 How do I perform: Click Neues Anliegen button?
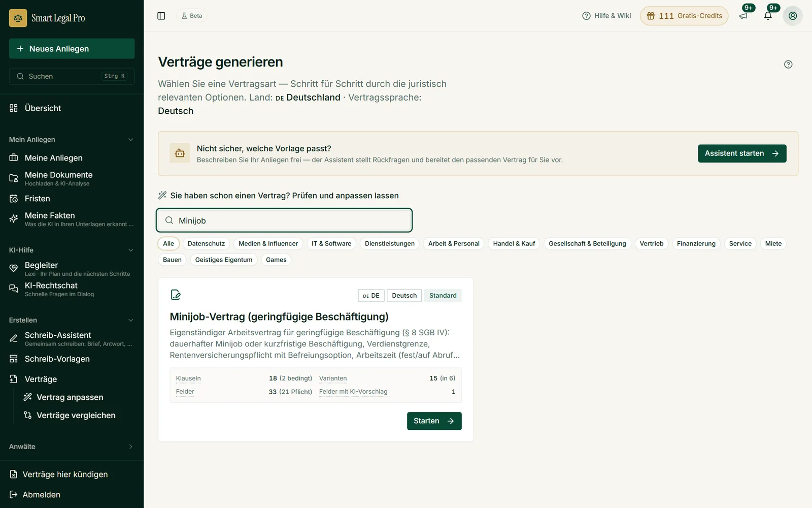(x=72, y=49)
